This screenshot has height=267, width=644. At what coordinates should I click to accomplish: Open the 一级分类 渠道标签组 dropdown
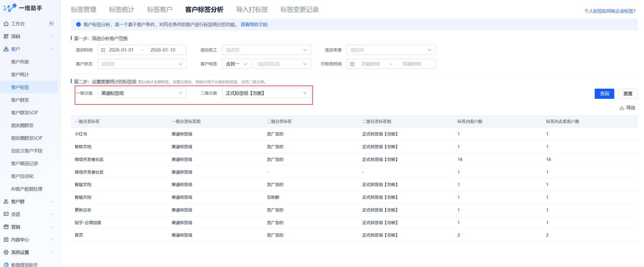coord(142,93)
